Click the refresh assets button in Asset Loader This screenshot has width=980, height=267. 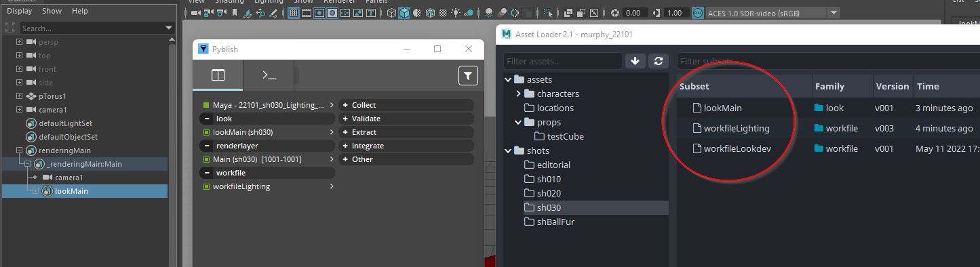[658, 61]
